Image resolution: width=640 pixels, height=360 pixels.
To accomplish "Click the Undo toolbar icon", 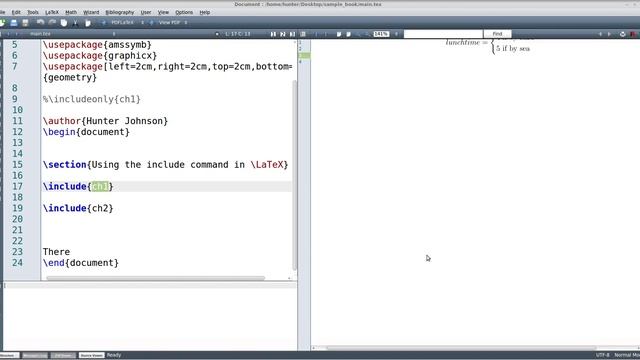I will pos(40,23).
